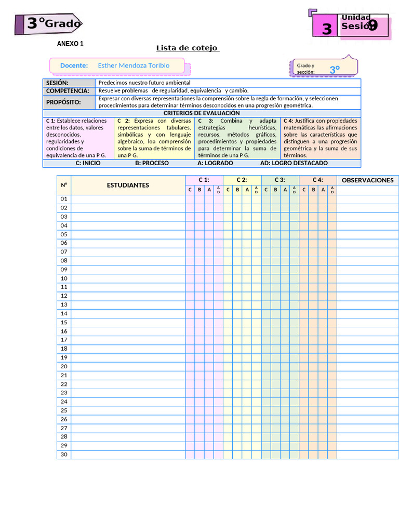Select row number "12"
399x532 pixels.
(64, 296)
